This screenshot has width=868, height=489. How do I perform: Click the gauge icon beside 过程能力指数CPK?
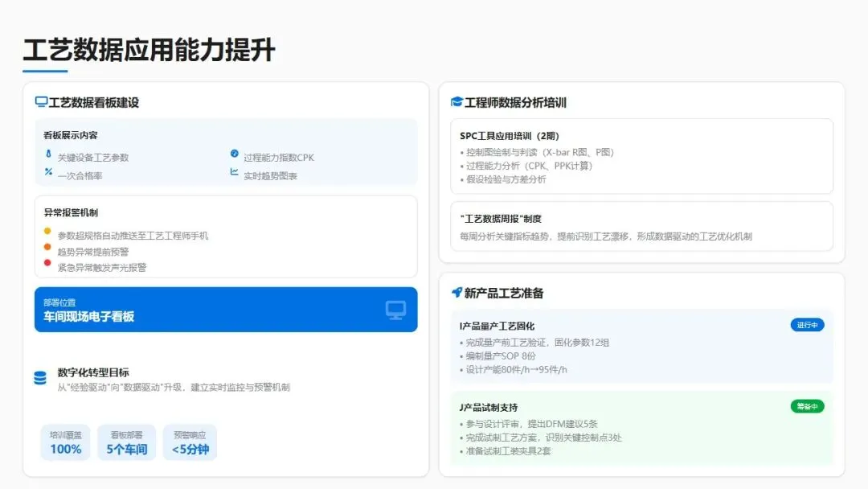click(x=234, y=154)
